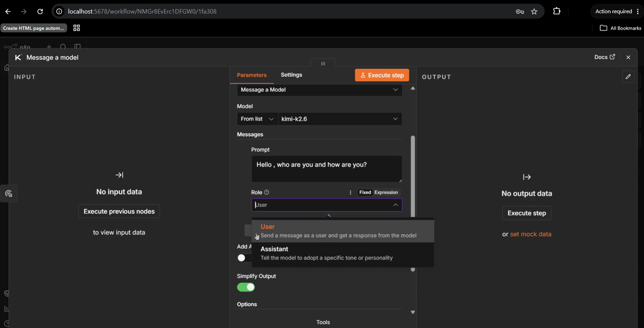Choose the User role option
The height and width of the screenshot is (328, 644).
(x=343, y=231)
